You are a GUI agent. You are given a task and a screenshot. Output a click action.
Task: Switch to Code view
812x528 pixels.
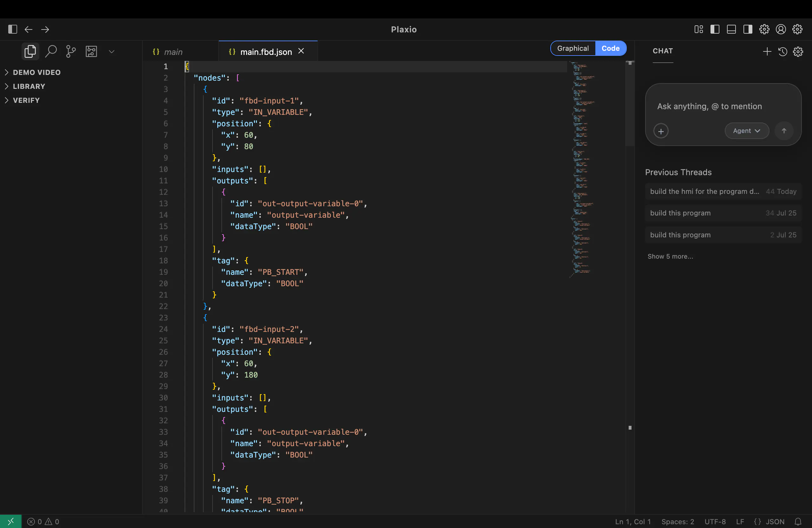pyautogui.click(x=610, y=48)
